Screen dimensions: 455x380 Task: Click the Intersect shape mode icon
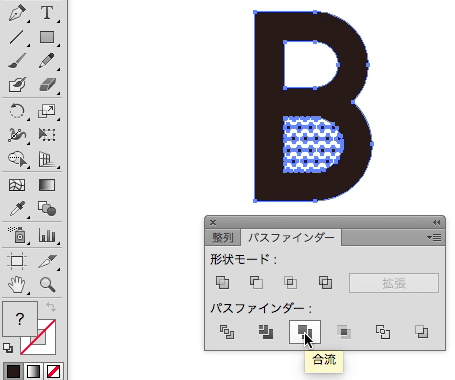290,283
